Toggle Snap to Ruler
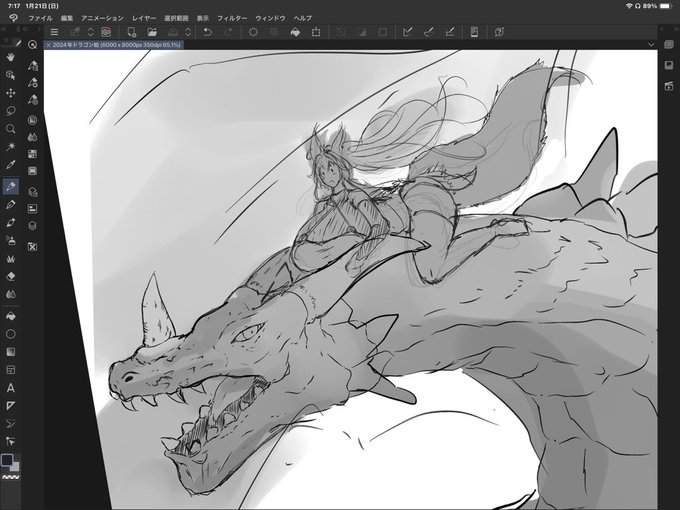The image size is (680, 510). point(408,32)
